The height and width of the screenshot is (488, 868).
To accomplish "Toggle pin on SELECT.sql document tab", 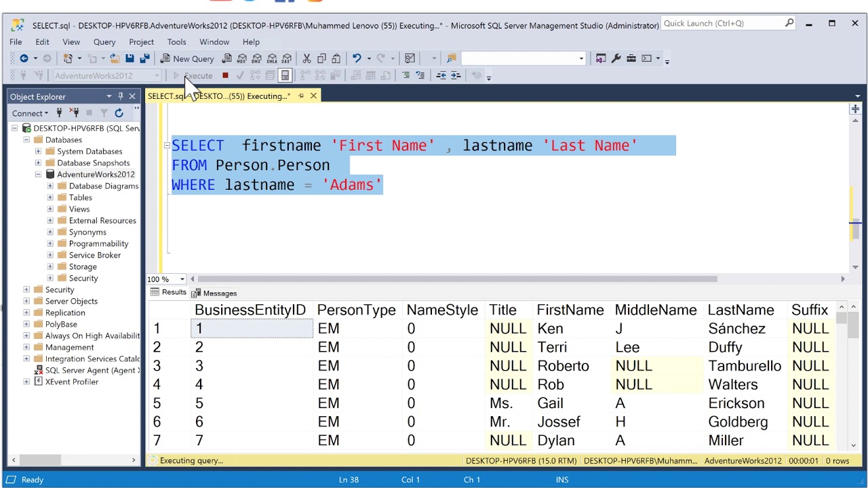I will [301, 96].
